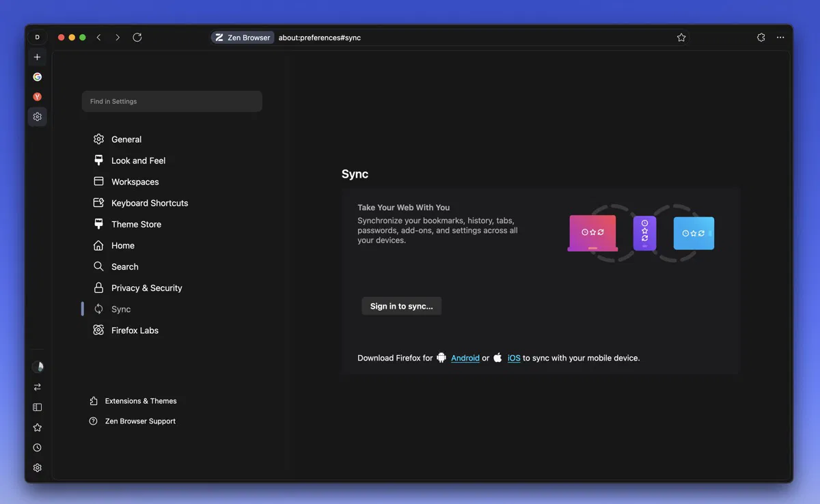The image size is (820, 504).
Task: Open the Keyboard Shortcuts settings icon
Action: coord(98,203)
